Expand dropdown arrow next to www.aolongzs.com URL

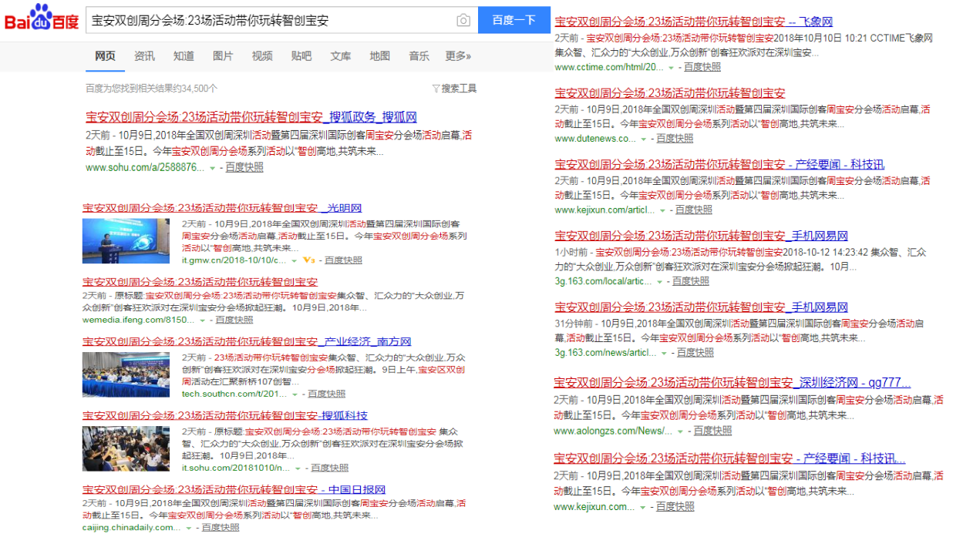pos(681,431)
